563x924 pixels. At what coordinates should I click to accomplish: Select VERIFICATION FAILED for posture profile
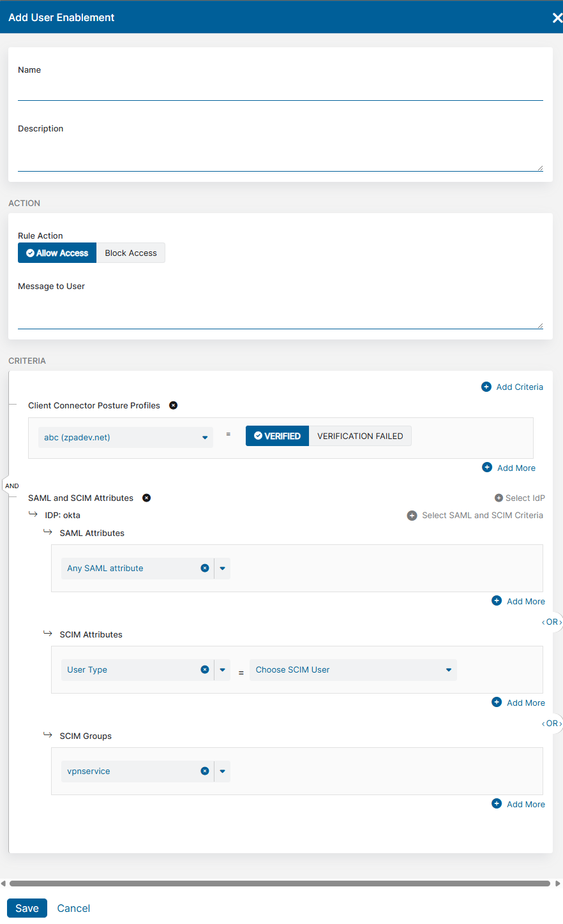tap(360, 435)
